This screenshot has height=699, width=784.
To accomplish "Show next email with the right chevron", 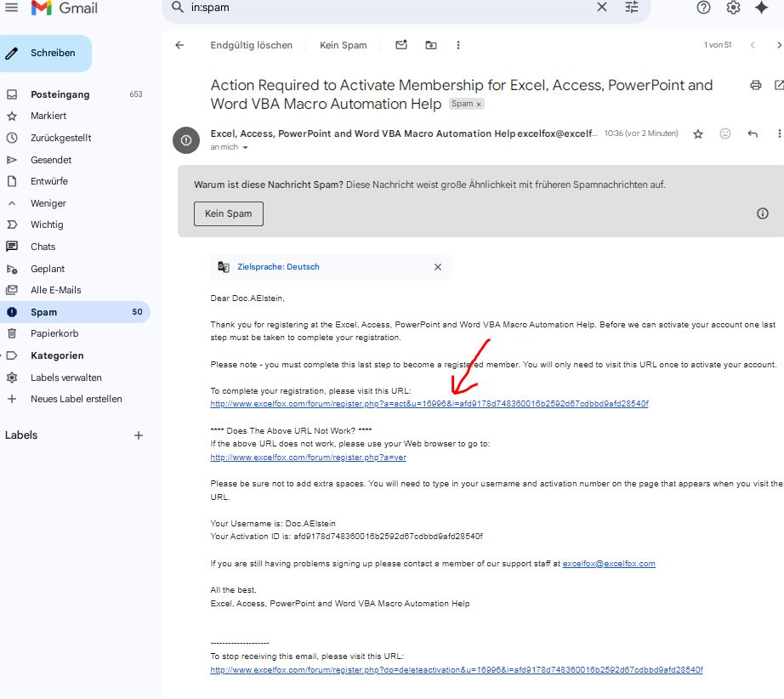I will click(779, 45).
